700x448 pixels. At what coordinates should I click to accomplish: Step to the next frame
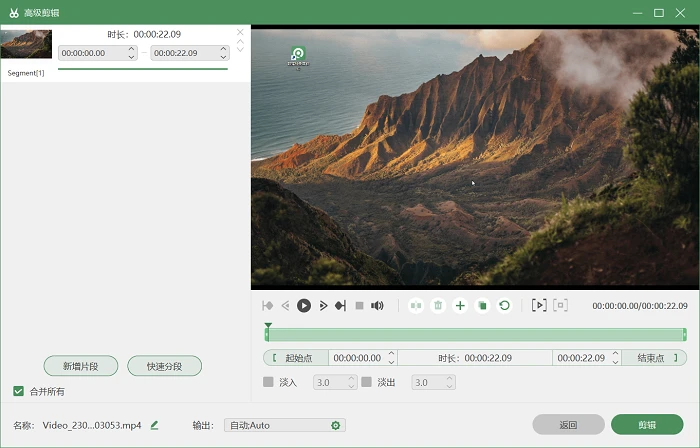(x=324, y=306)
